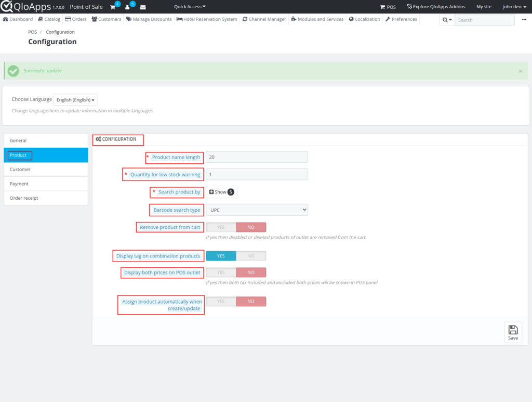Click the Product name length field
The image size is (532, 402).
click(257, 157)
